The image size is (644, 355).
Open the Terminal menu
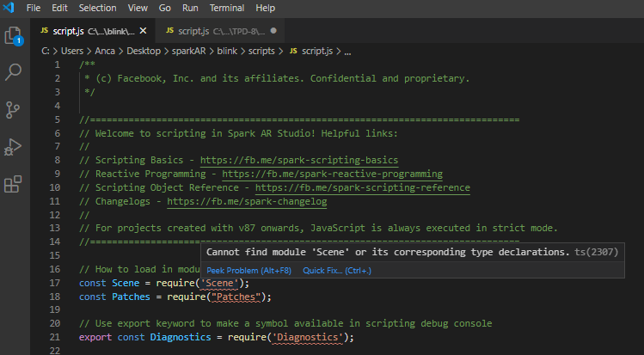(x=227, y=8)
